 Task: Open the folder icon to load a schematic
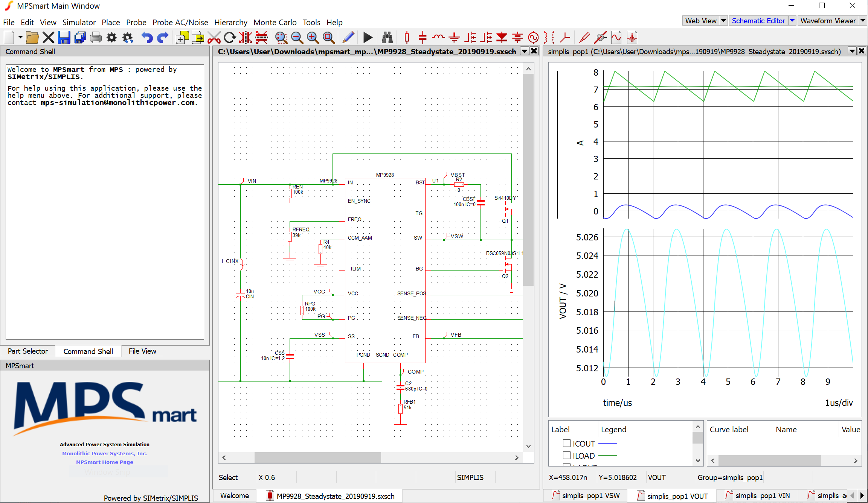(x=32, y=38)
